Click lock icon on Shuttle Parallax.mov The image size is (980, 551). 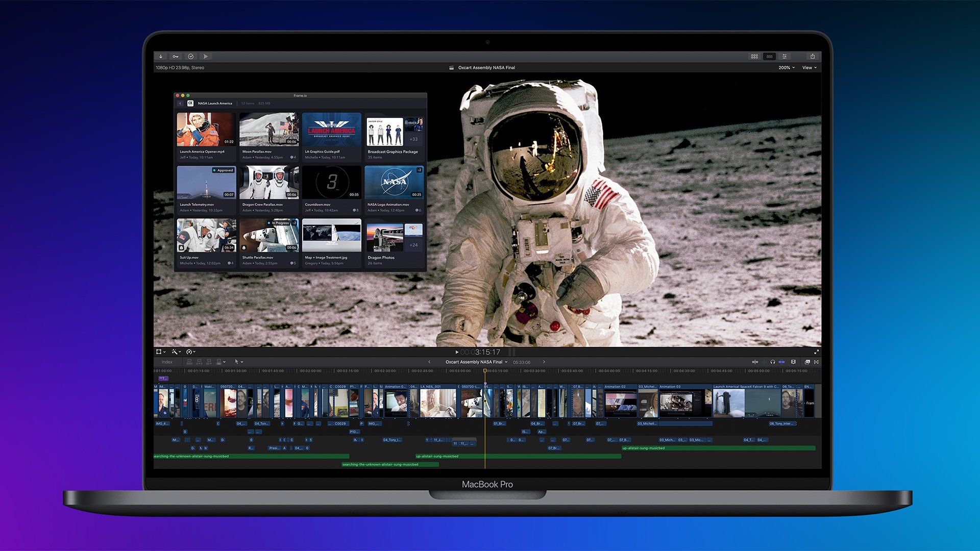point(244,247)
